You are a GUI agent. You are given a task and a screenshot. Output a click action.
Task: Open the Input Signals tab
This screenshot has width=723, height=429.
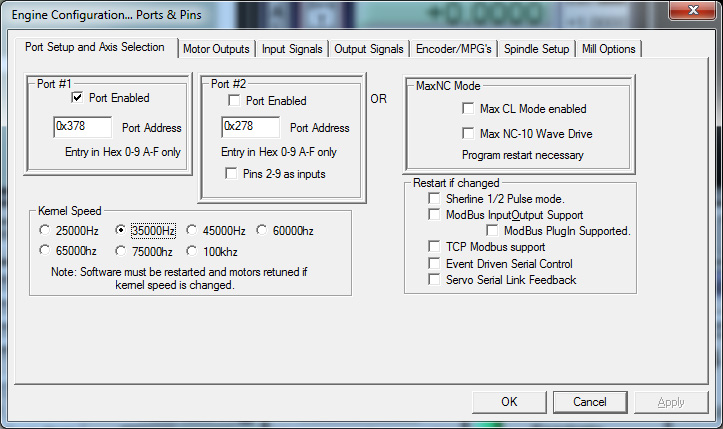(291, 49)
